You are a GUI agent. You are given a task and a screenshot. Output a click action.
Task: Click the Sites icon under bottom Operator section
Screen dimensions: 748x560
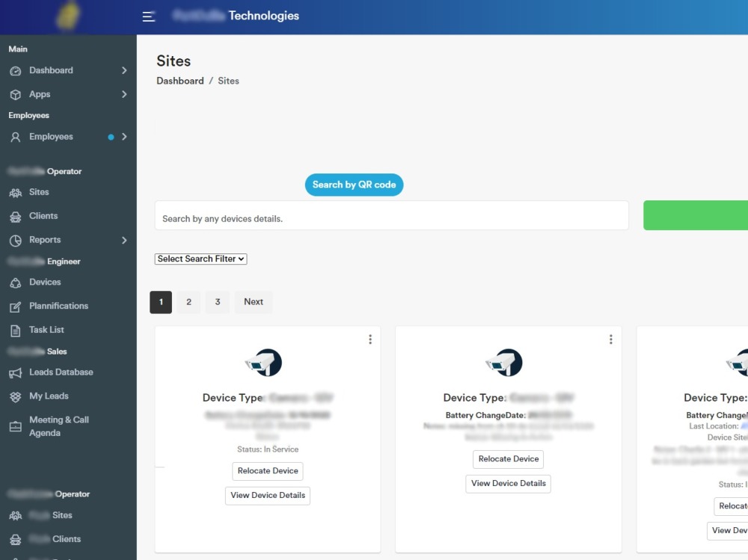(15, 516)
